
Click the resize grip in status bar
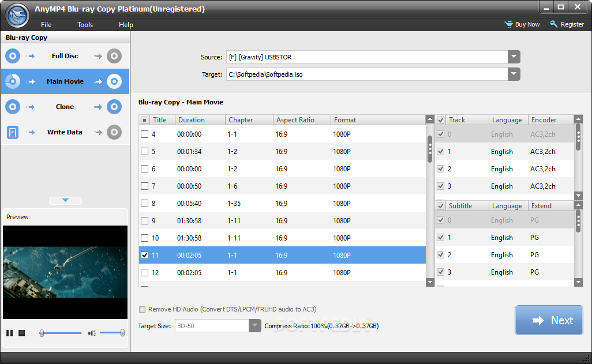[587, 359]
